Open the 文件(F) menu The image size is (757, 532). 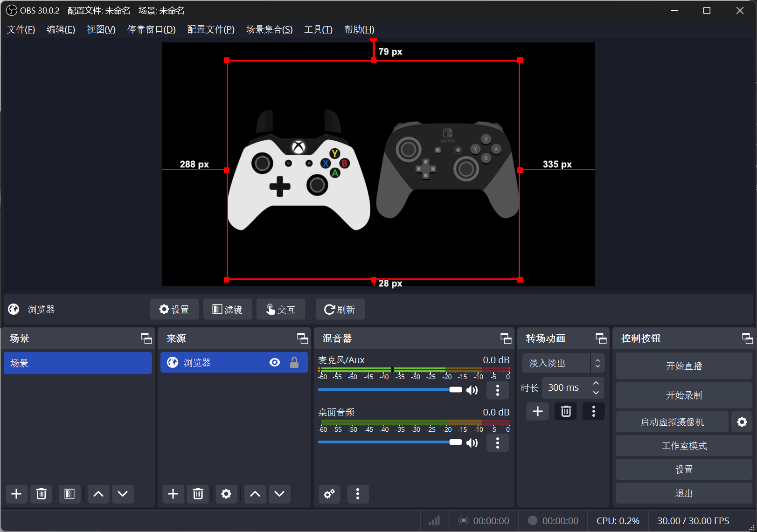pos(21,29)
